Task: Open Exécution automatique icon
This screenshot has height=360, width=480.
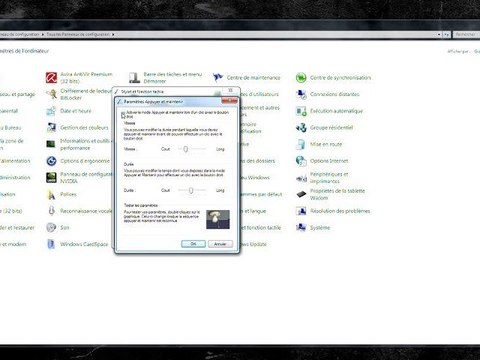Action: click(301, 111)
